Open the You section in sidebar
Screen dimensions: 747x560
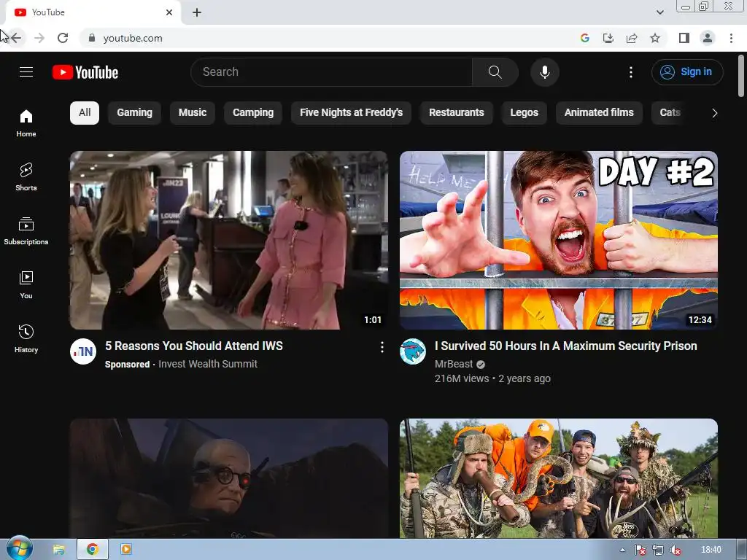tap(26, 285)
